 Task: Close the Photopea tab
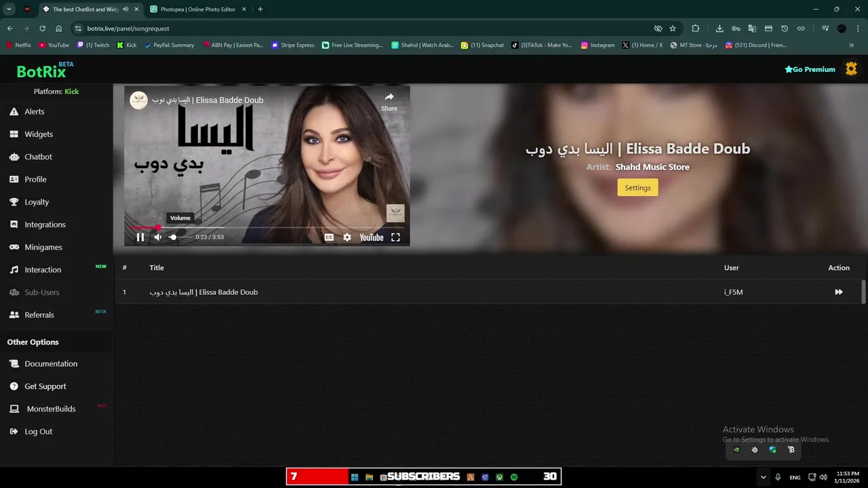(x=245, y=9)
